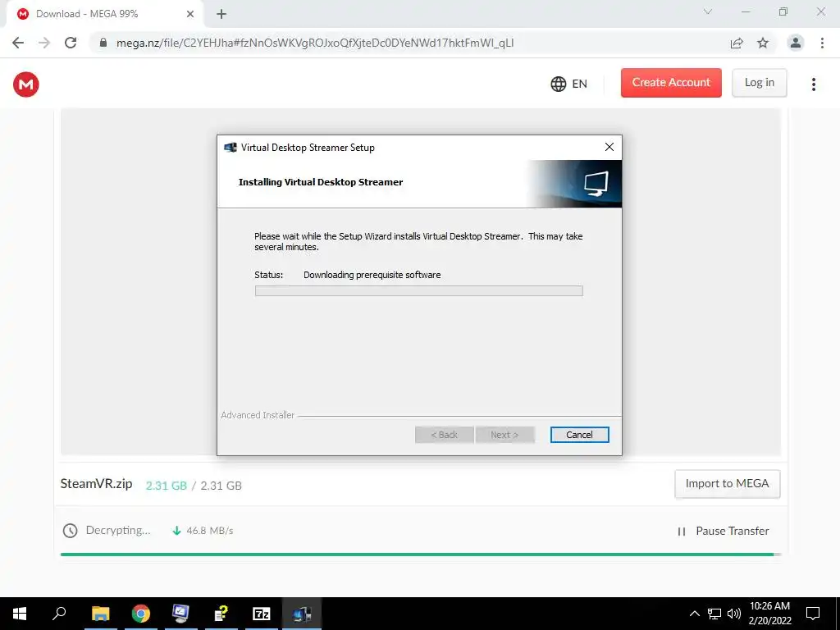Open the MEGA page three-dot menu
This screenshot has width=840, height=630.
point(813,84)
